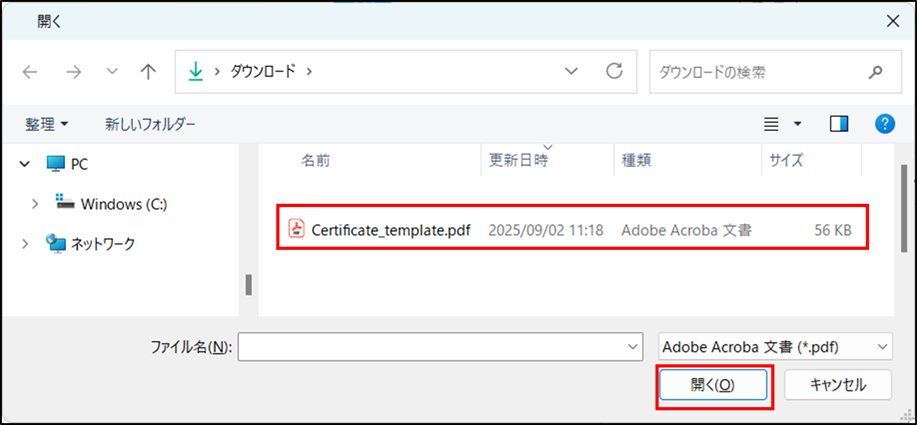Expand the ネットワーク node

(25, 244)
